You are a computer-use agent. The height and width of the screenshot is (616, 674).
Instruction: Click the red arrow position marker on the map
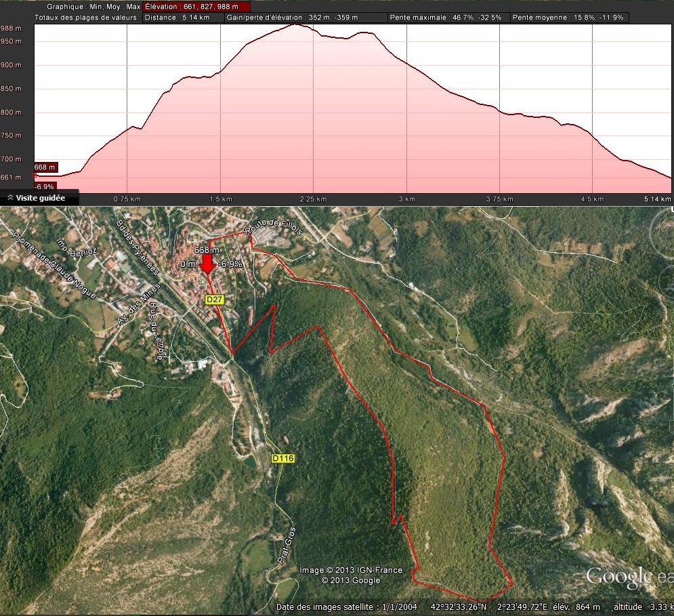point(208,264)
